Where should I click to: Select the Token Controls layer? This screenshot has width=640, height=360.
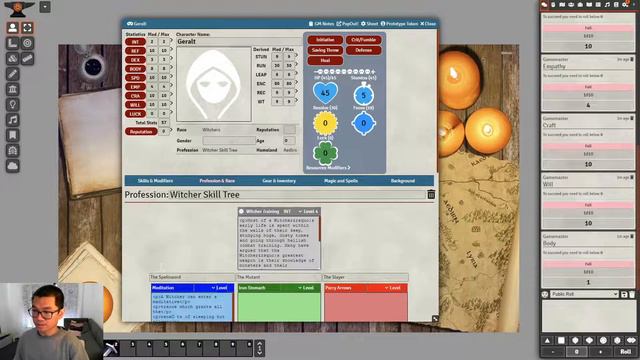pyautogui.click(x=13, y=27)
